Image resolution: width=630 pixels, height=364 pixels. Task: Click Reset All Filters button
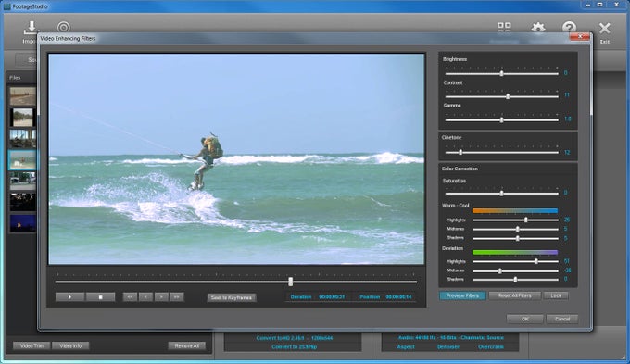[x=515, y=295]
